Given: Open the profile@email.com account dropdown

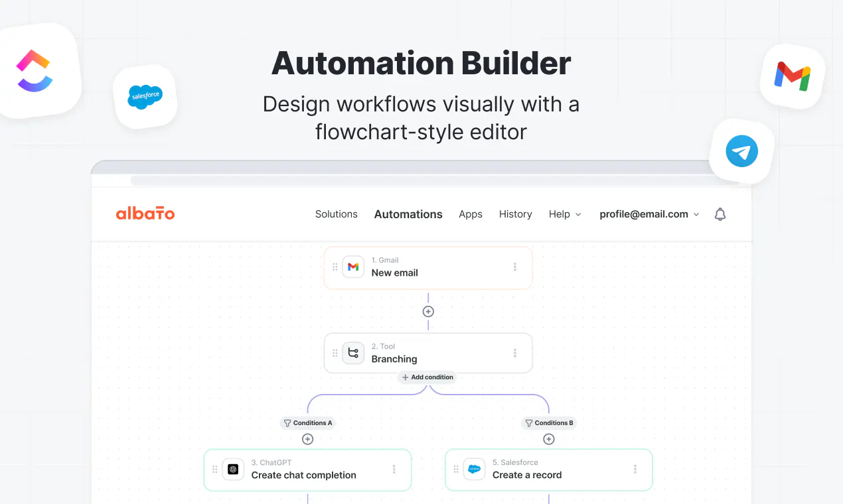Looking at the screenshot, I should [649, 214].
